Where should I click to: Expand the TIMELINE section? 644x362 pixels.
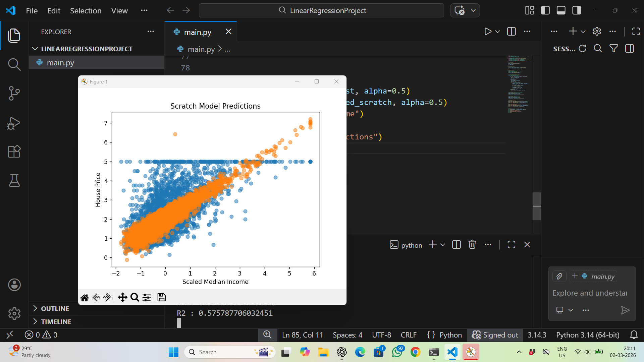tap(56, 321)
